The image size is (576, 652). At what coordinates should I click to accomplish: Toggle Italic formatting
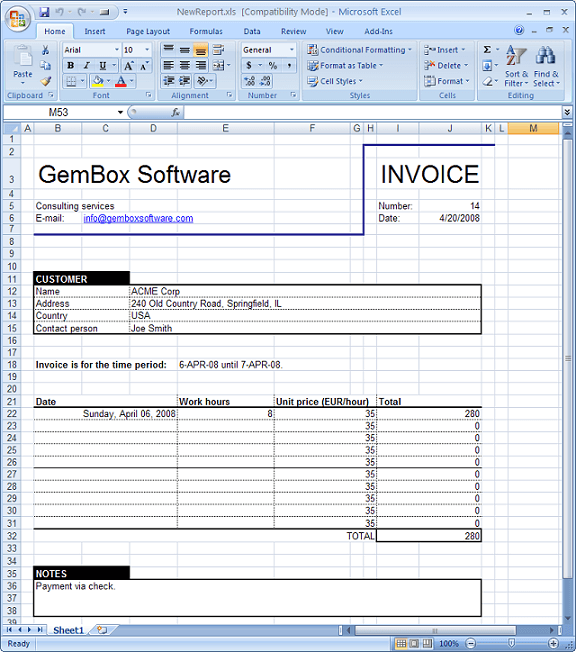pyautogui.click(x=87, y=65)
